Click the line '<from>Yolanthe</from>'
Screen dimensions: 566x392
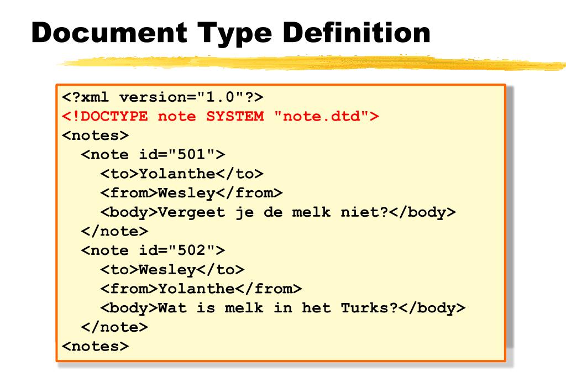pyautogui.click(x=201, y=289)
